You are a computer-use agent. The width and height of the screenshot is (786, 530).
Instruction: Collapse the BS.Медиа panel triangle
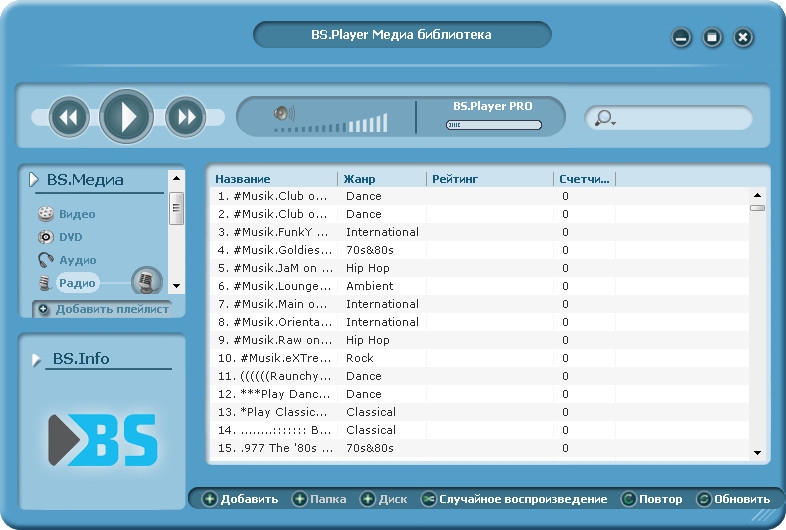coord(34,180)
